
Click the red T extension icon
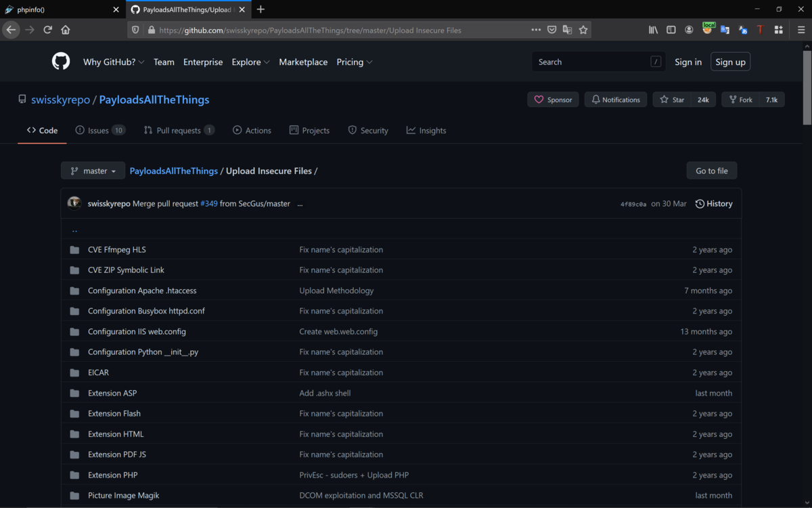pos(761,30)
